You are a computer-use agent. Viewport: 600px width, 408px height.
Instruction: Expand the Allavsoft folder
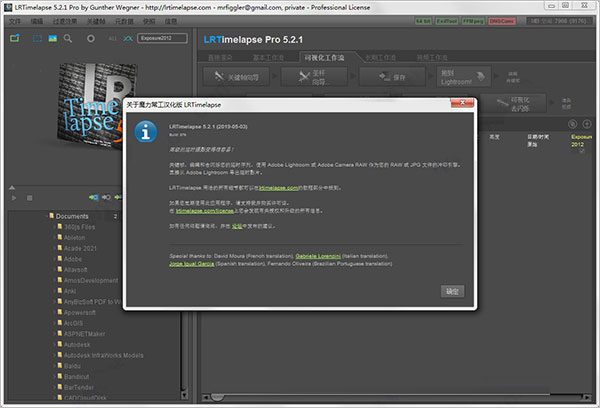point(54,270)
